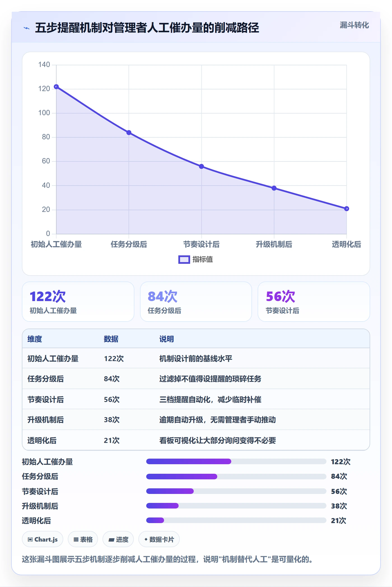Screen dimensions: 392x587
Task: Select the chart data point for 透明化后
Action: (x=347, y=209)
